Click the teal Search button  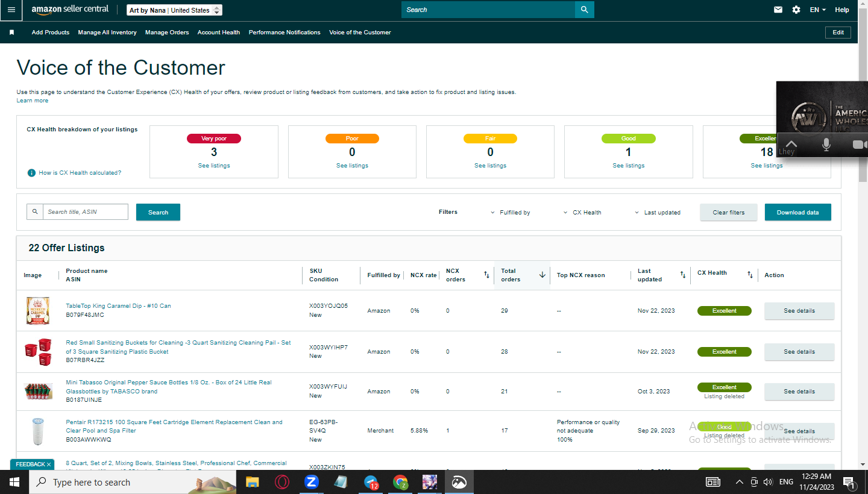(158, 212)
